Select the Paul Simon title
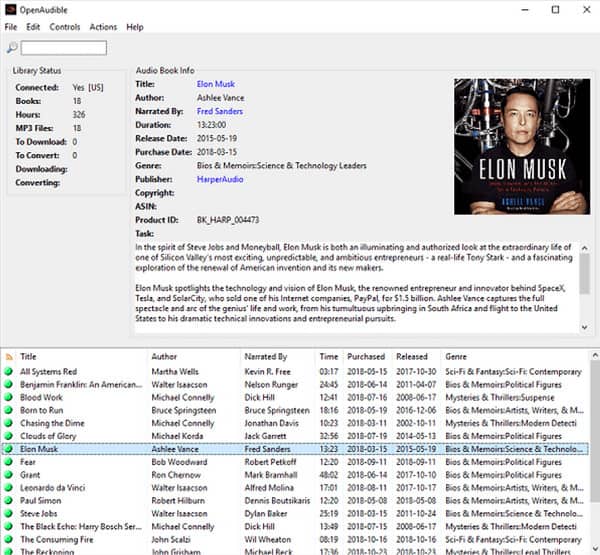This screenshot has width=600, height=555. click(x=41, y=501)
